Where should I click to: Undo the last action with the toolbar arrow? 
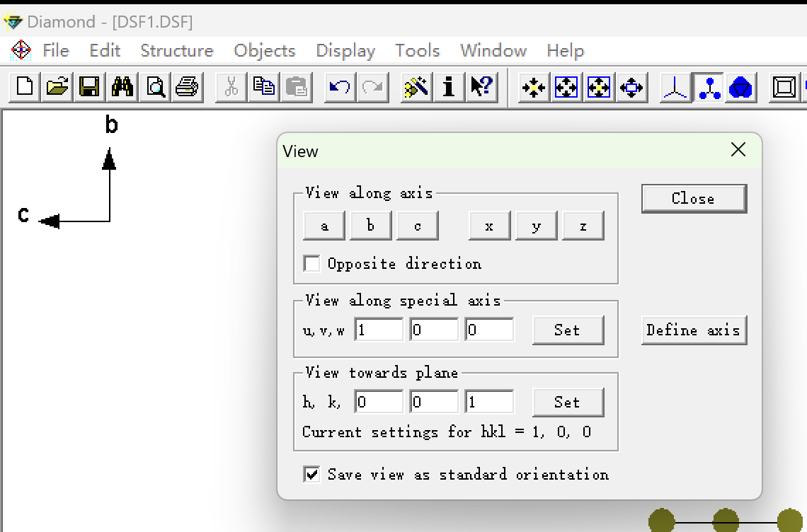pyautogui.click(x=340, y=87)
